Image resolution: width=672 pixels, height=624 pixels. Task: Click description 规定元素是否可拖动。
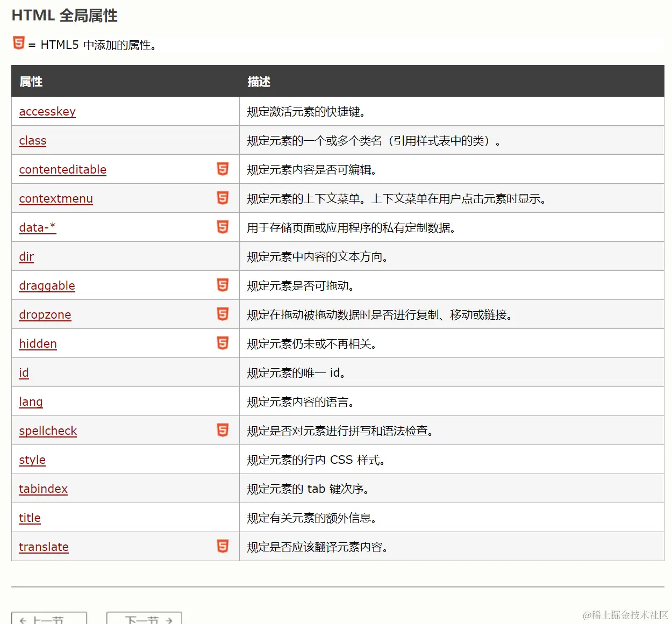[301, 286]
